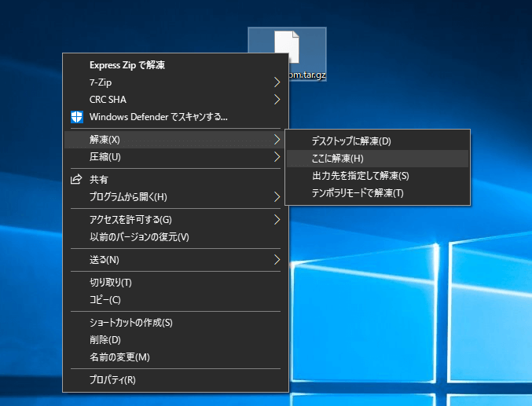The height and width of the screenshot is (406, 532).
Task: Choose 削除(D) to delete file
Action: tap(176, 340)
